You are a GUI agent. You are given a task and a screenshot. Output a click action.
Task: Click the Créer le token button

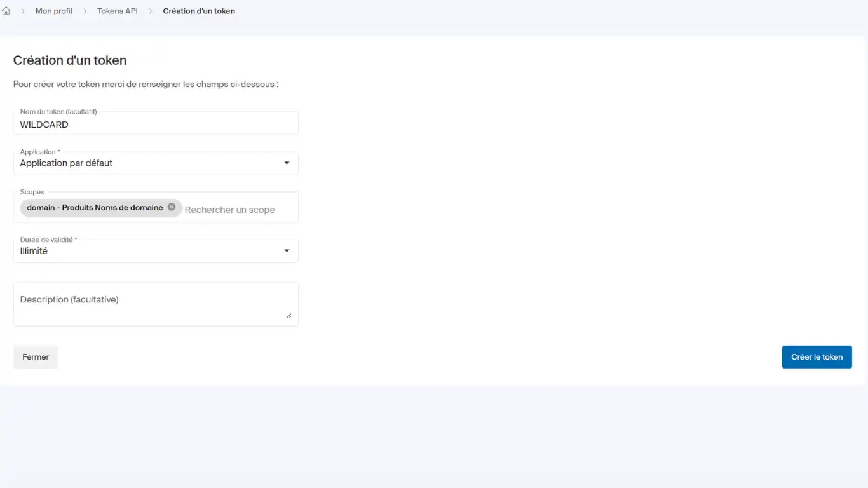point(817,357)
